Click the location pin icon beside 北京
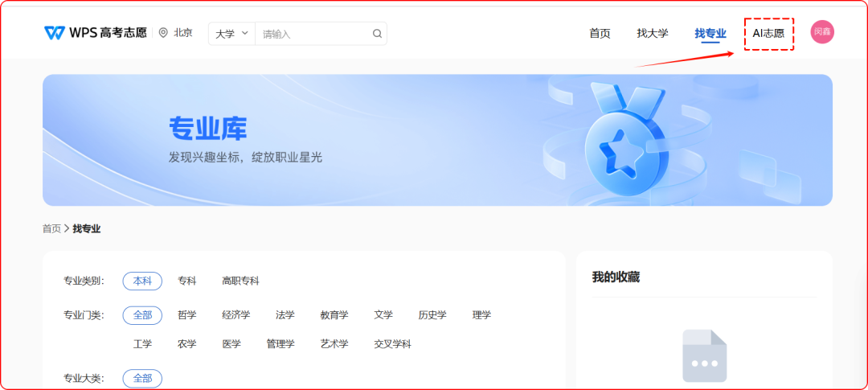 pos(162,33)
